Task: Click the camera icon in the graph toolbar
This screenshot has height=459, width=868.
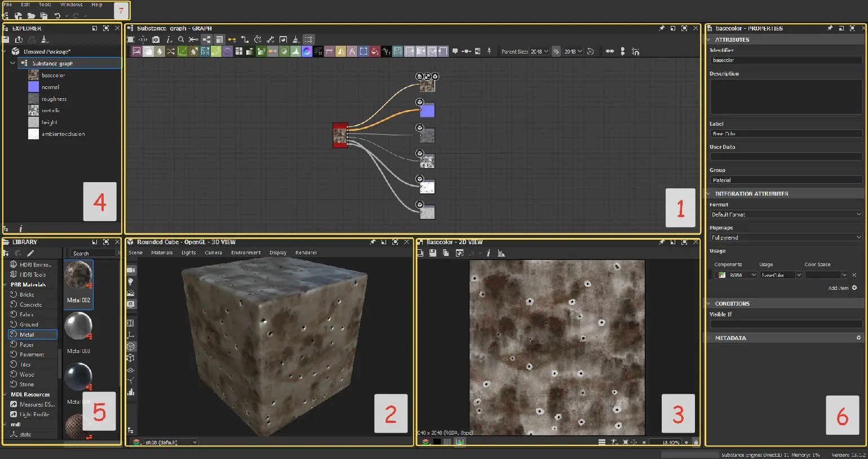Action: [156, 39]
